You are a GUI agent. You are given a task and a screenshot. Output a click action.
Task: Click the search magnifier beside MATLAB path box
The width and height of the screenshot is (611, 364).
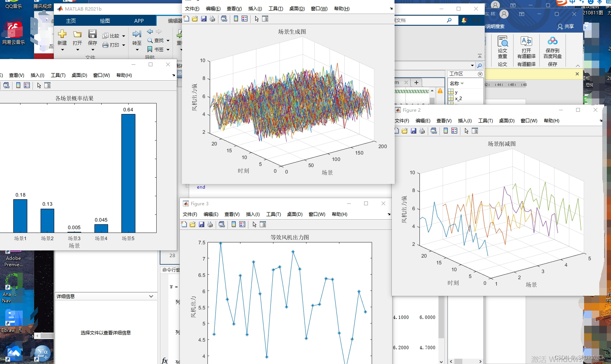coord(479,66)
